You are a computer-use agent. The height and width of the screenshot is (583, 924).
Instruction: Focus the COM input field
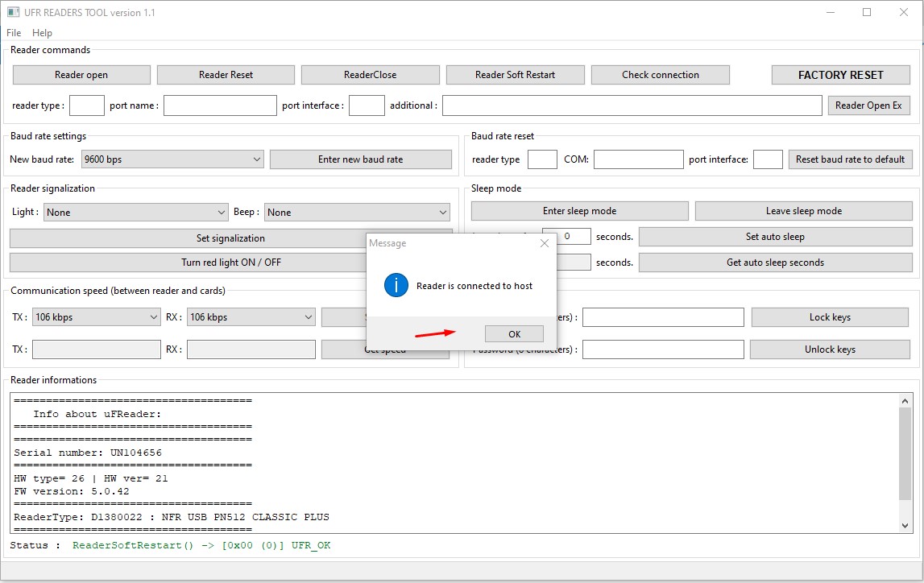click(x=638, y=159)
